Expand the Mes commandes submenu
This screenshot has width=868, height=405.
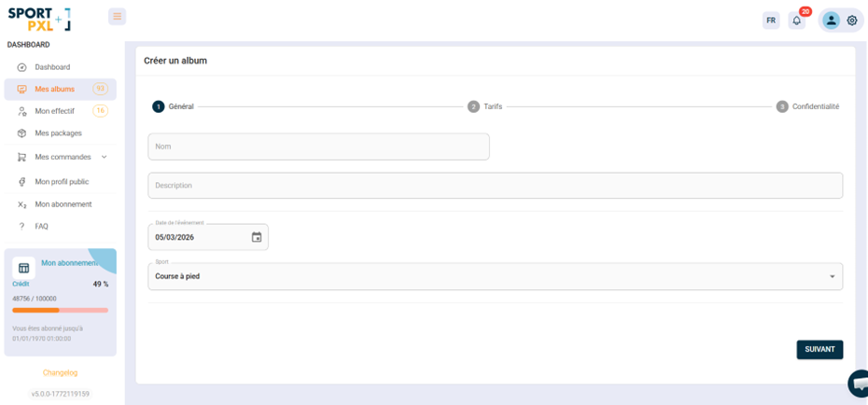[x=104, y=157]
